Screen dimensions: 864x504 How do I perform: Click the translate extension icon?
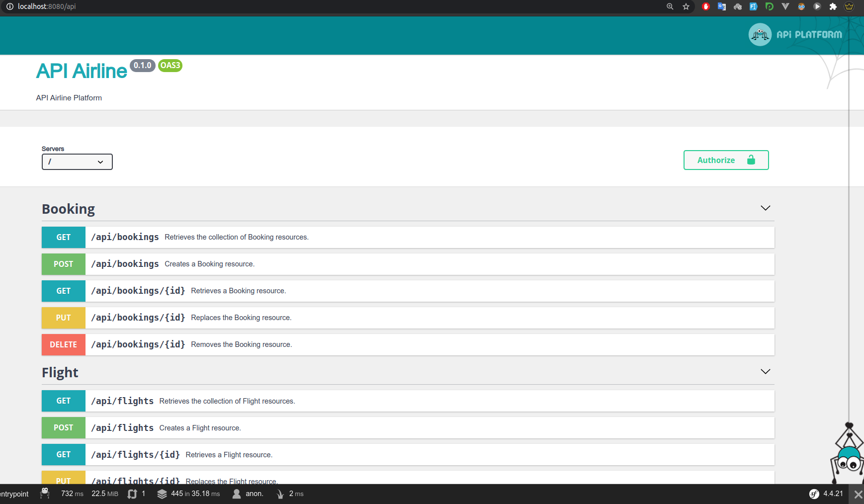click(722, 6)
